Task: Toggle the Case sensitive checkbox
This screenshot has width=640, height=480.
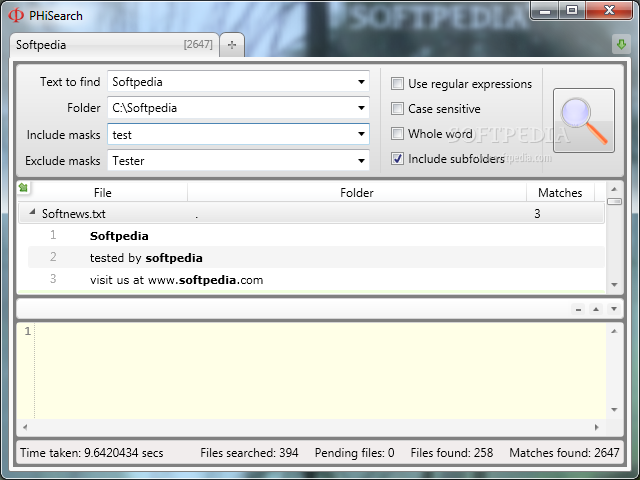Action: pyautogui.click(x=397, y=109)
